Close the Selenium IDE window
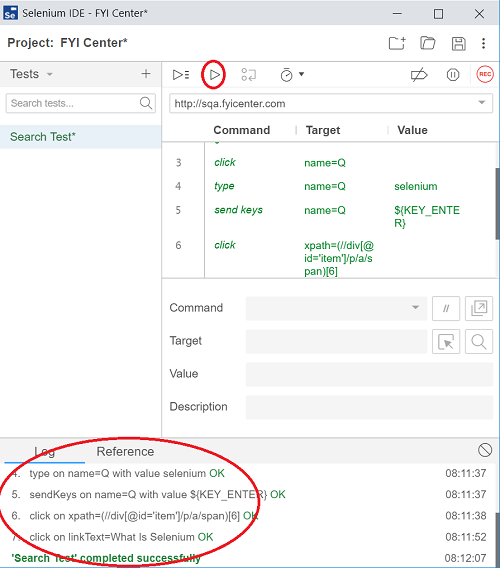Viewport: 500px width, 568px height. point(479,14)
